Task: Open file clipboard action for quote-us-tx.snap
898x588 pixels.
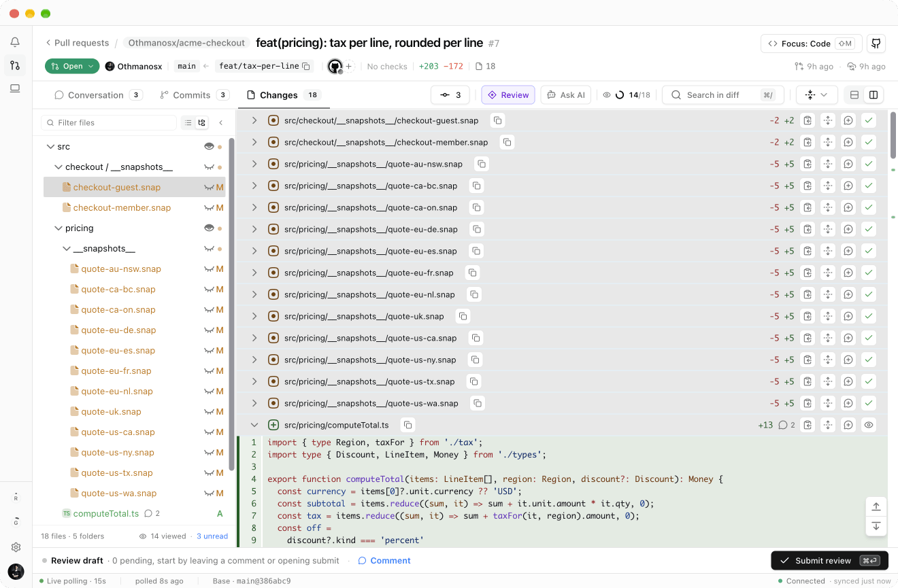Action: pyautogui.click(x=808, y=381)
